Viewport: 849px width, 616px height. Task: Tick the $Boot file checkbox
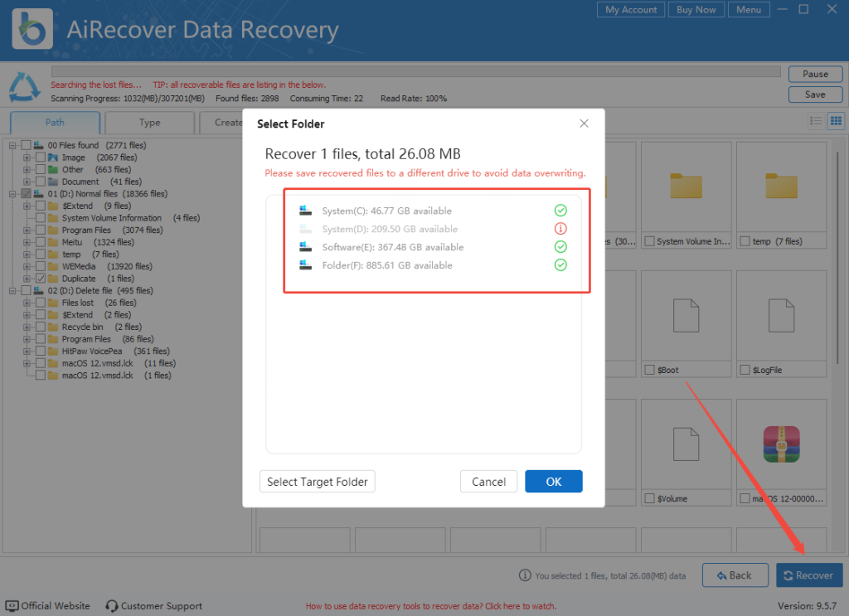click(x=650, y=370)
